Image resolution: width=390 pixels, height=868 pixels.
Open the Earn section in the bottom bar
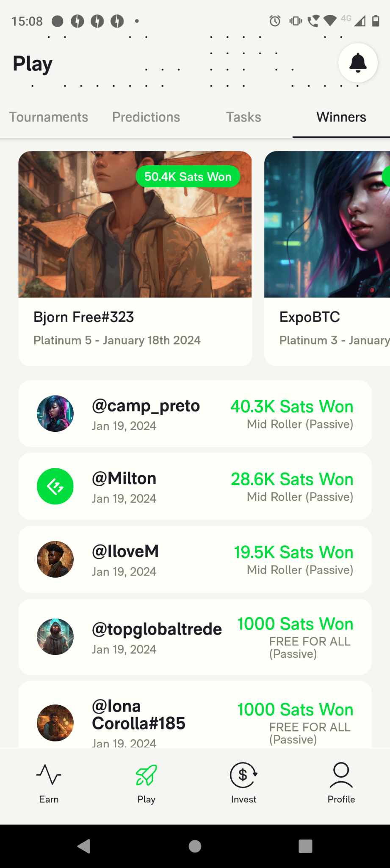click(x=49, y=784)
